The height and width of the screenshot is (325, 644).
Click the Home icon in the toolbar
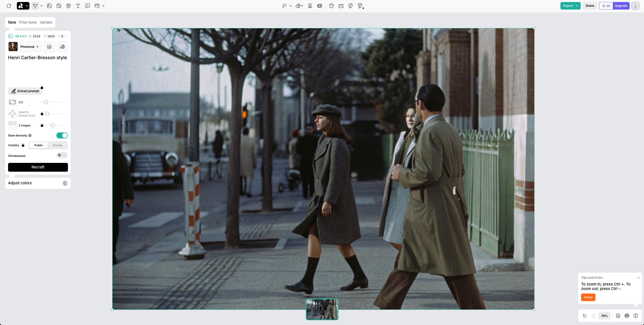9,6
